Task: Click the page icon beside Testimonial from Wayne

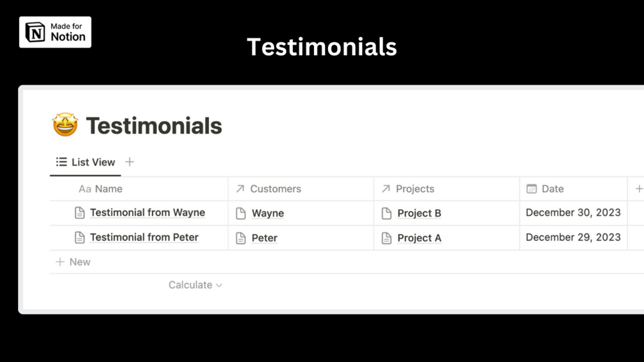Action: click(x=79, y=213)
